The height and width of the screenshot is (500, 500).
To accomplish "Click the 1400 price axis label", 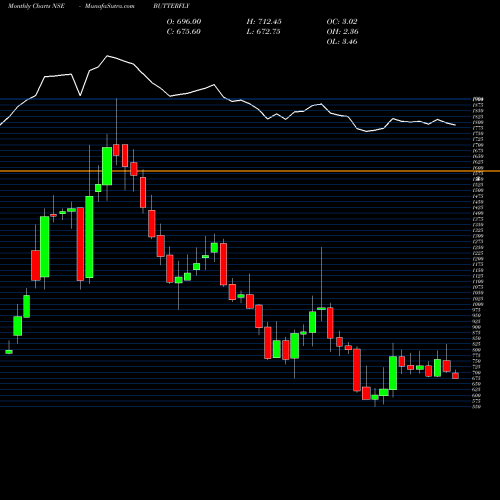I will [x=478, y=213].
